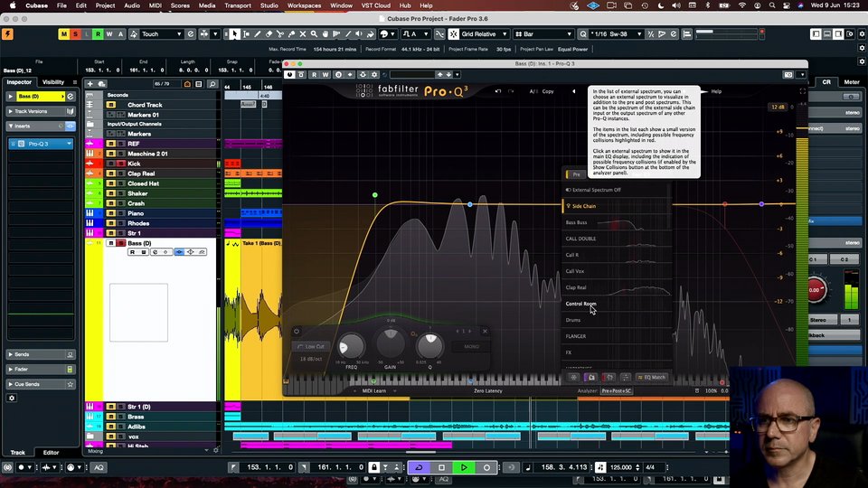This screenshot has height=488, width=868.
Task: Mute the Kick track
Action: click(x=110, y=164)
